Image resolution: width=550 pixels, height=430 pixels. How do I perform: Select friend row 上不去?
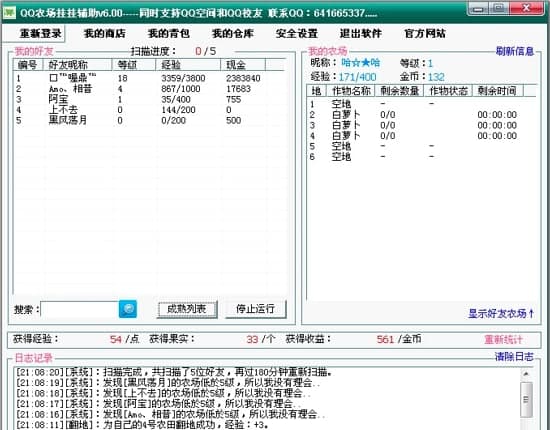click(149, 110)
